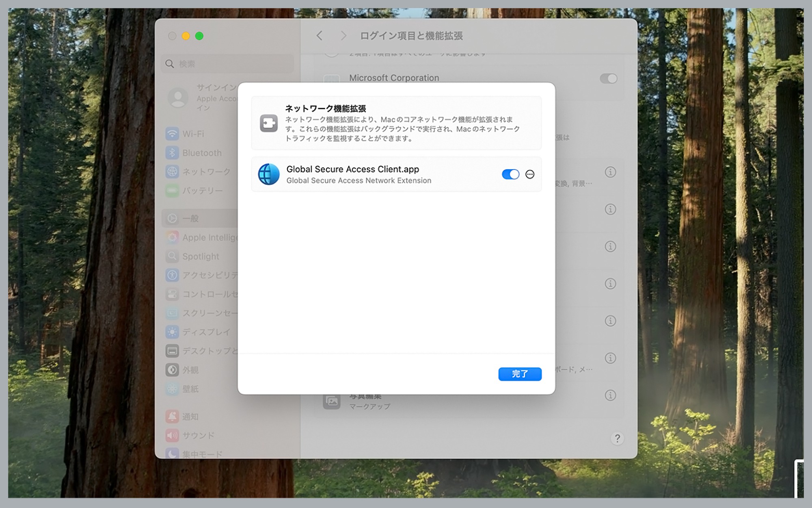Go back using the left chevron
The height and width of the screenshot is (508, 812).
point(319,36)
